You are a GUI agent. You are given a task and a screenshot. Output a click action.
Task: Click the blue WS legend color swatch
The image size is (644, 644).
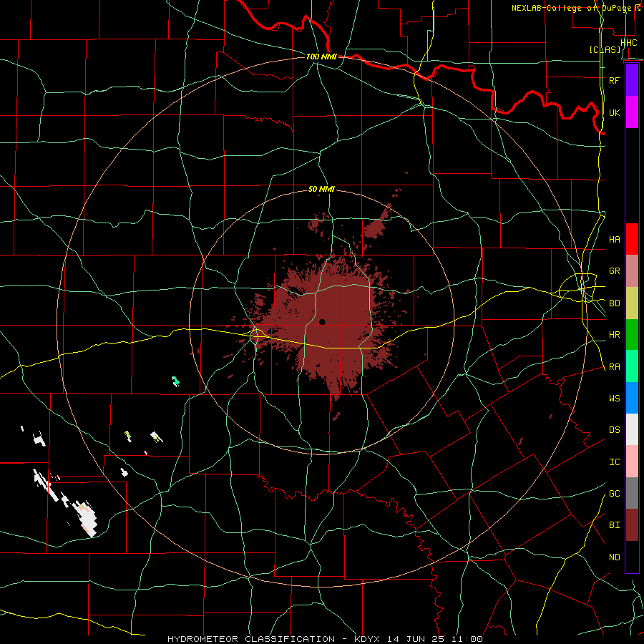tap(632, 398)
